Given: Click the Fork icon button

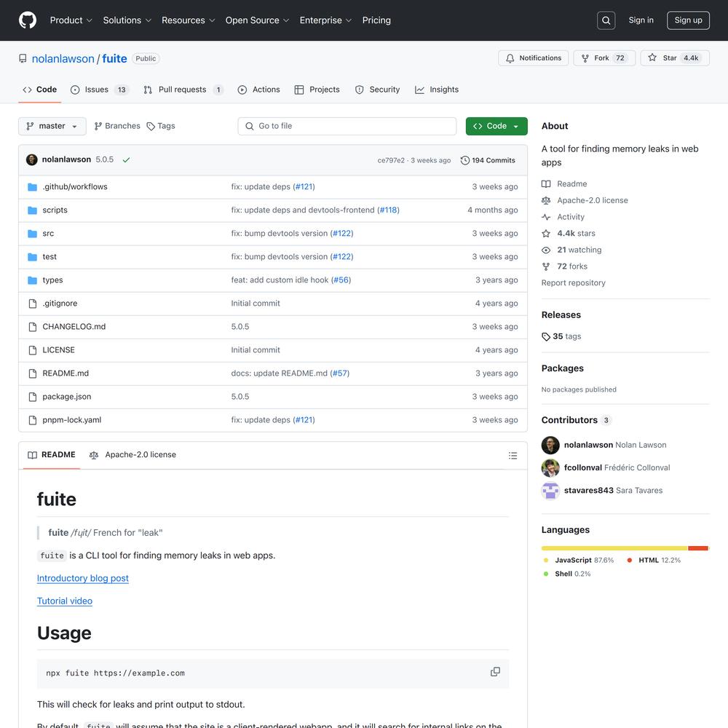Looking at the screenshot, I should coord(585,58).
